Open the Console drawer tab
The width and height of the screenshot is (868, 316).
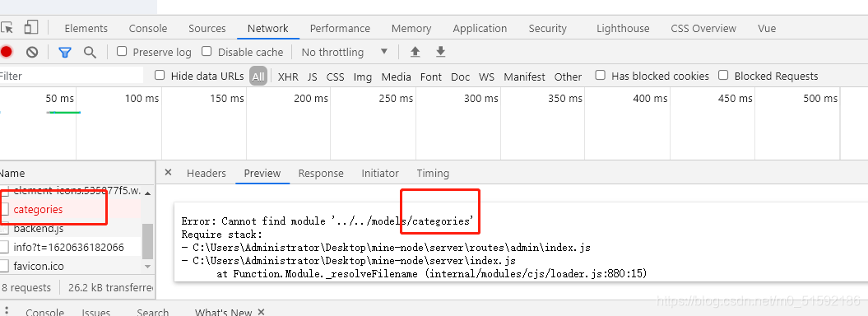click(44, 312)
